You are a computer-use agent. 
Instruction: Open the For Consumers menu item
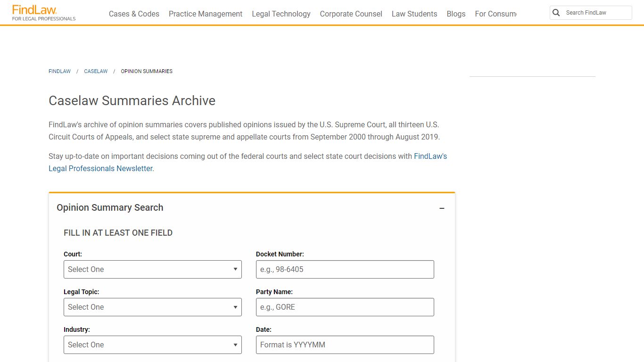pyautogui.click(x=495, y=14)
